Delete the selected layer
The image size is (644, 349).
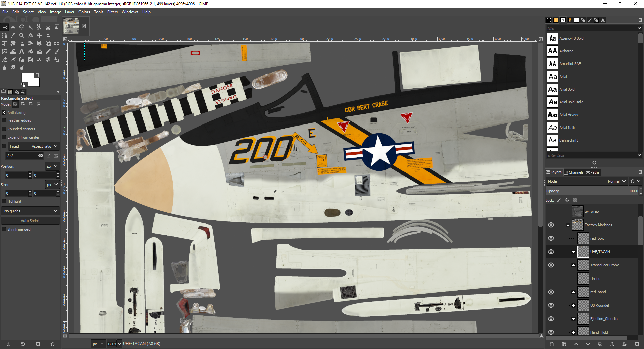637,344
